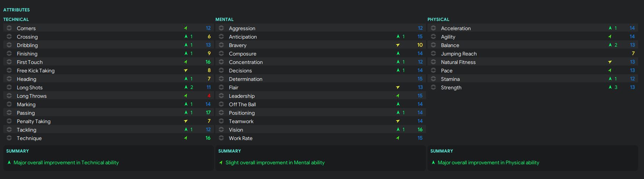644x179 pixels.
Task: Click the Mental summary improvement text
Action: pos(275,162)
